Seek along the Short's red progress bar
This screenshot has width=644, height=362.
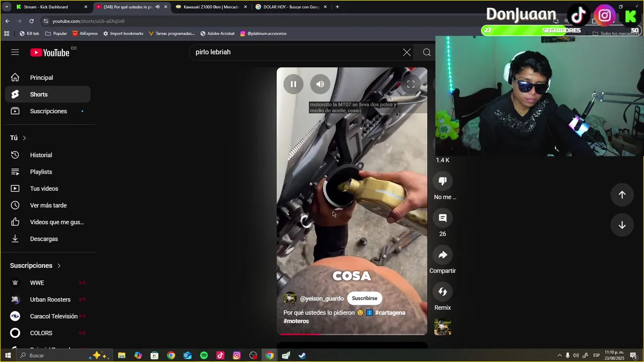pyautogui.click(x=352, y=334)
